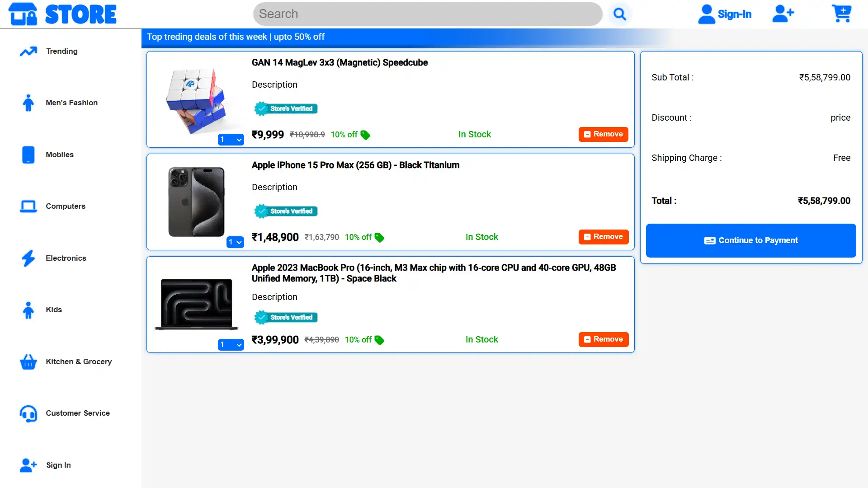Screen dimensions: 868x488
Task: Click the struck-through ₹1,63,790 price
Action: (321, 237)
